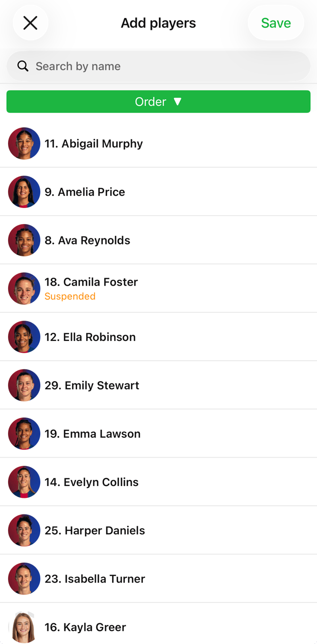Select the 11. Abigail Murphy name
This screenshot has width=317, height=644.
(94, 144)
